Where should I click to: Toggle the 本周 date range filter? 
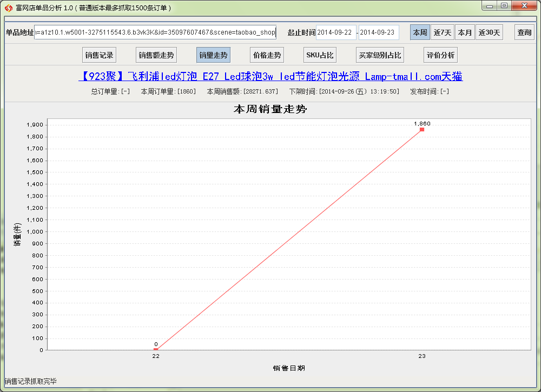[x=420, y=32]
